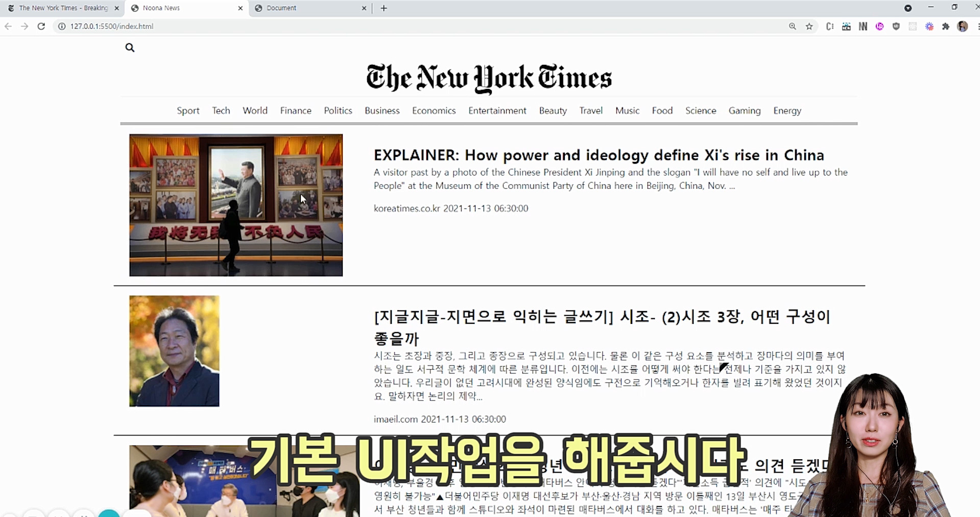Select the Energy category
This screenshot has width=980, height=517.
(x=787, y=110)
